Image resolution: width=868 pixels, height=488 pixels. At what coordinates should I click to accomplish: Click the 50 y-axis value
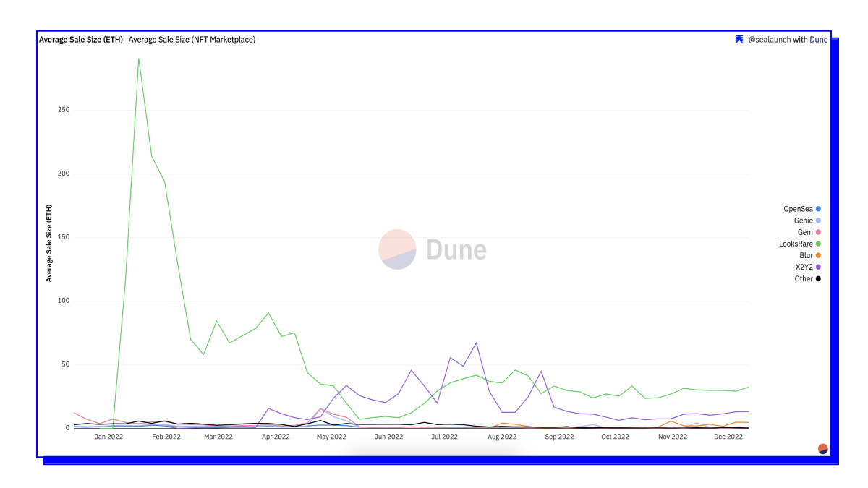click(66, 364)
